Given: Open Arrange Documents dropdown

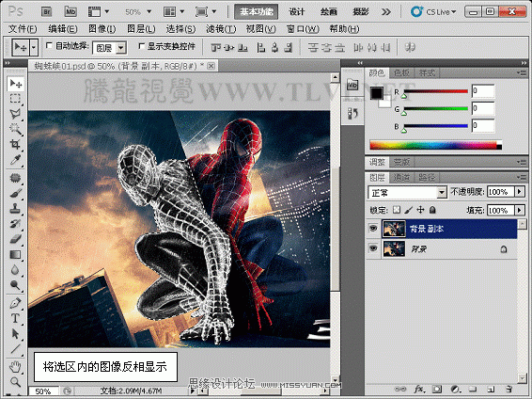Looking at the screenshot, I should click(x=174, y=12).
